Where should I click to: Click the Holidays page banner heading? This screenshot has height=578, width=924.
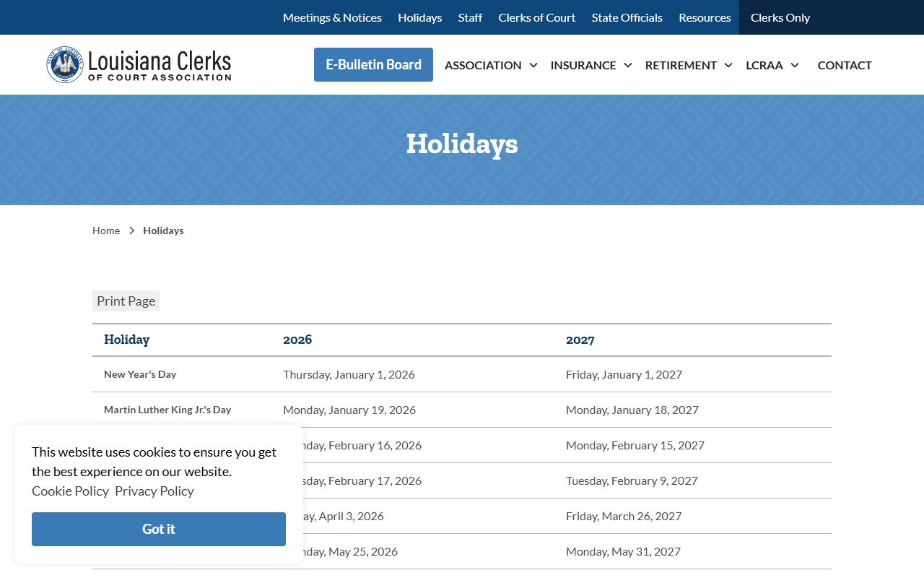click(462, 143)
